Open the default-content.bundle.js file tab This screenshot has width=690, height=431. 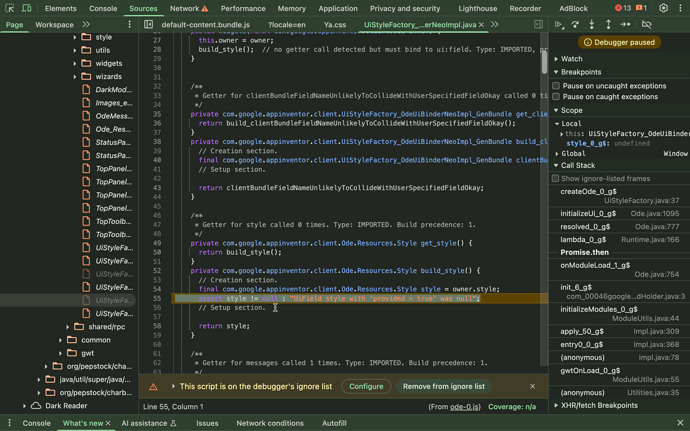click(206, 25)
